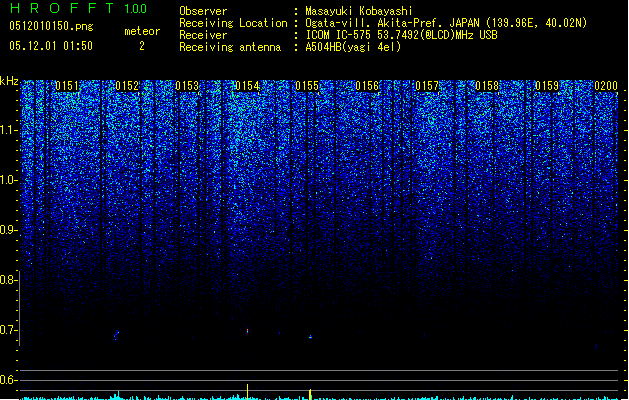
Task: Click the 0.7 kHz axis label
Action: coord(8,330)
